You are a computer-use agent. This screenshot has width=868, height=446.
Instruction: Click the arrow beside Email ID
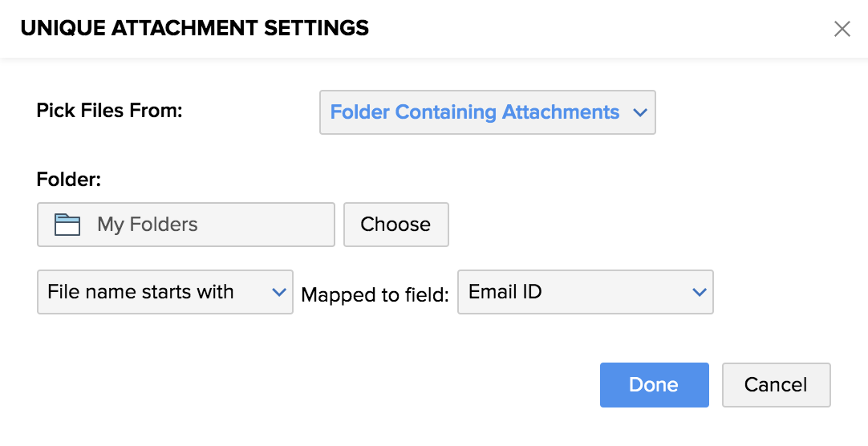pos(698,292)
